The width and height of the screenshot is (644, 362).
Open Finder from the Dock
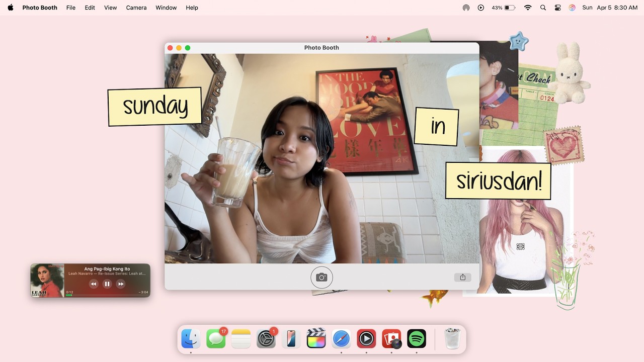click(x=191, y=338)
